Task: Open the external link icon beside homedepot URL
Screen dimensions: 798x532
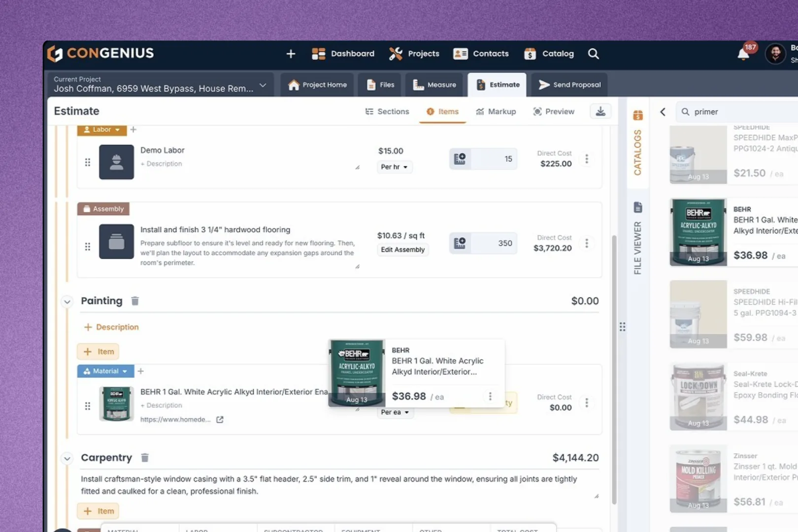Action: click(220, 420)
